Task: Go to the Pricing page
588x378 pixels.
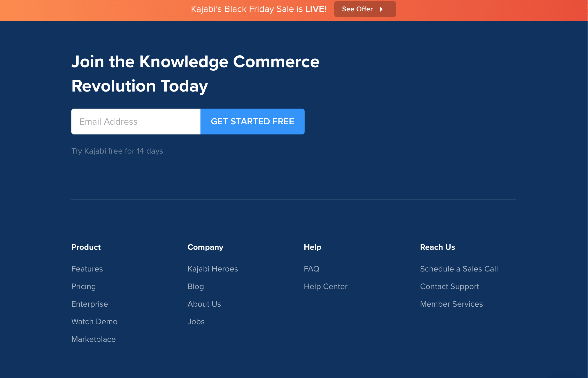Action: pos(83,286)
